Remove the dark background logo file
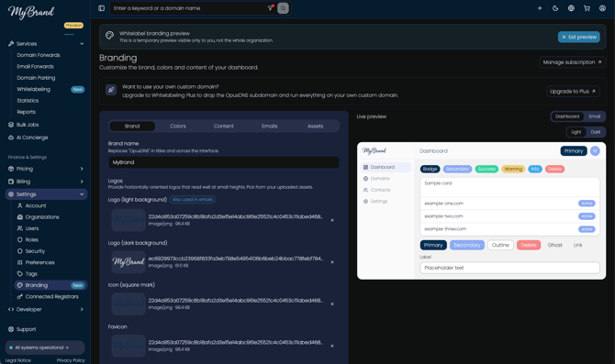Image resolution: width=615 pixels, height=364 pixels. 332,262
